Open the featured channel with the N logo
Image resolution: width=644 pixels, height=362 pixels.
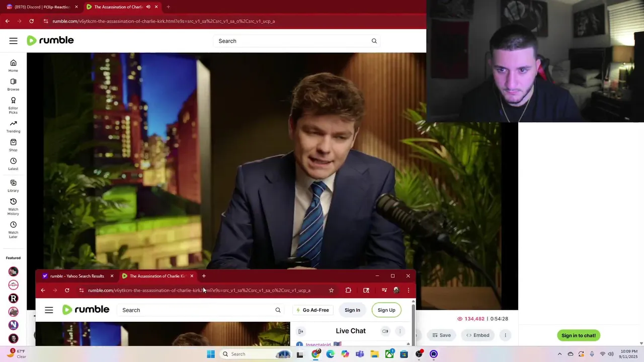(x=14, y=325)
